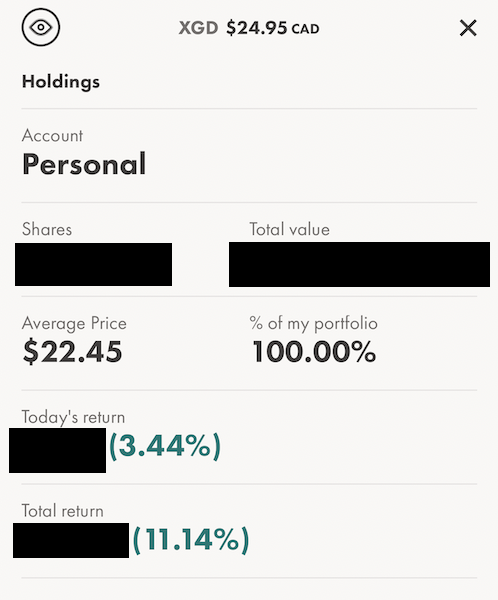
Task: Click the (11.14%) total return percentage
Action: 191,540
